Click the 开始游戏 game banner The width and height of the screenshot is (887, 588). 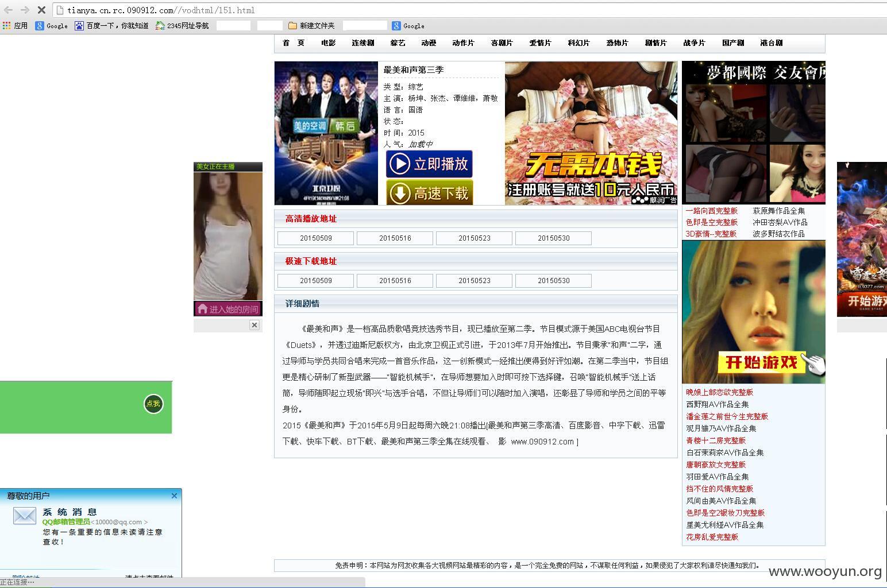(x=754, y=312)
